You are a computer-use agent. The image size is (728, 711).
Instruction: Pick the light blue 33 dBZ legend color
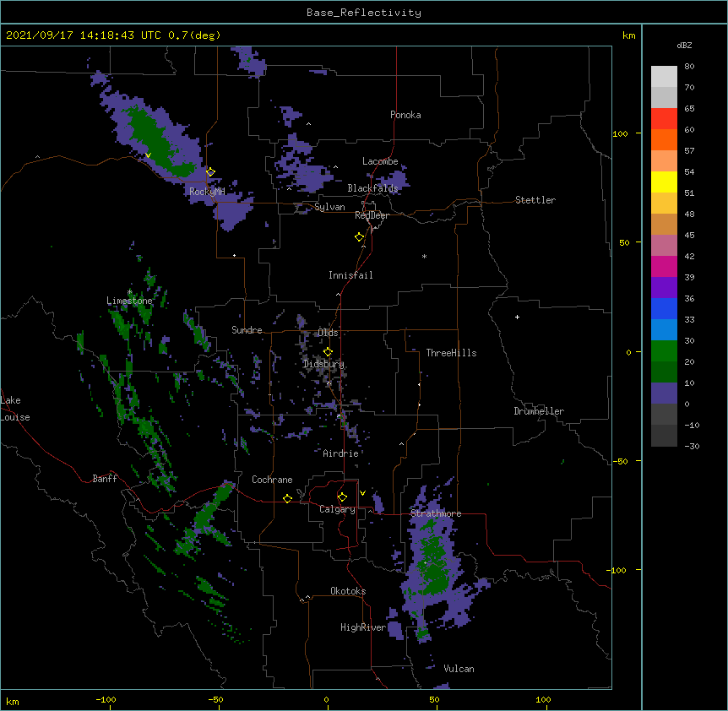pos(664,329)
